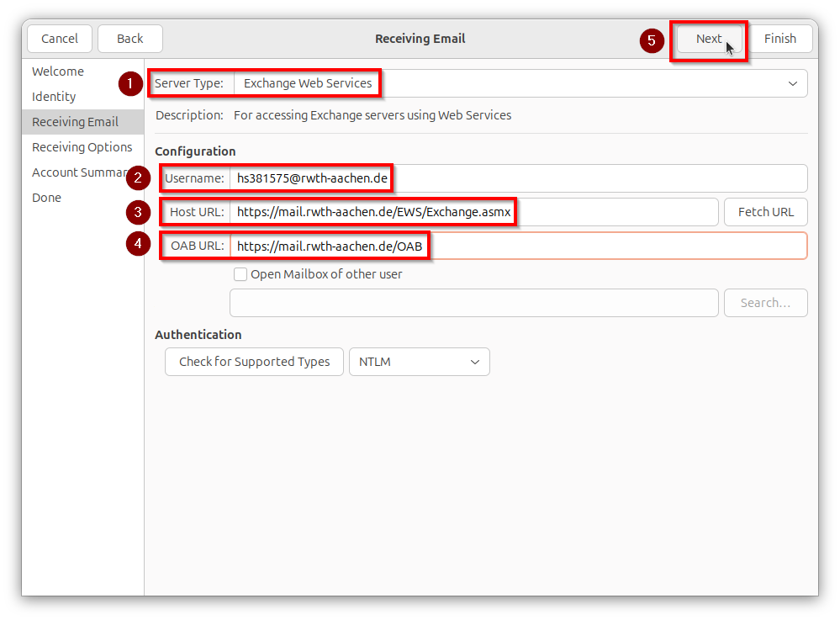The image size is (840, 620).
Task: Click Check for Supported Types
Action: [x=253, y=362]
